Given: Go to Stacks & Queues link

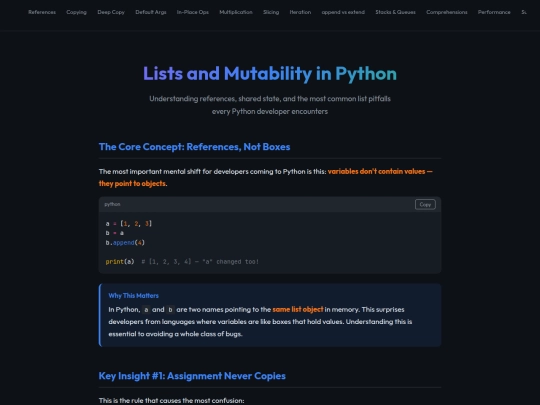Looking at the screenshot, I should pyautogui.click(x=395, y=12).
